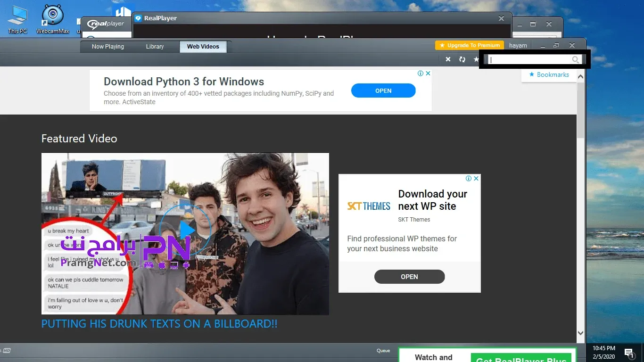Screen dimensions: 644x362
Task: Click OPEN on the Python 3 ad
Action: [383, 90]
